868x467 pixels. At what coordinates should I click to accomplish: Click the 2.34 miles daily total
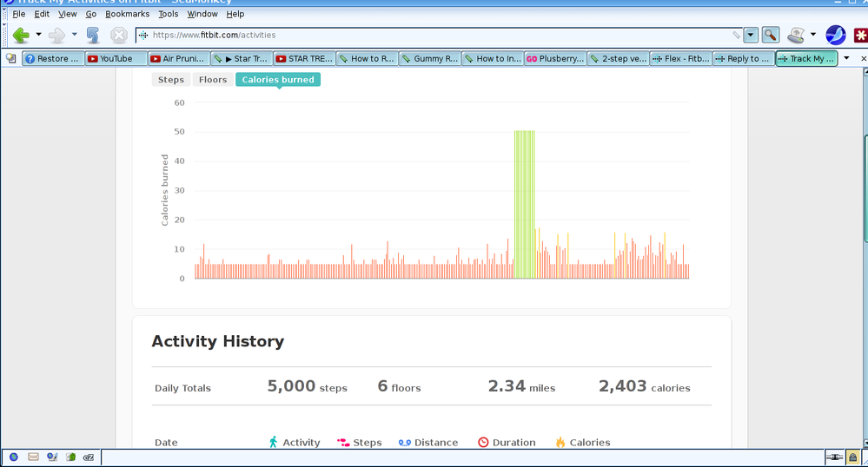click(x=521, y=386)
